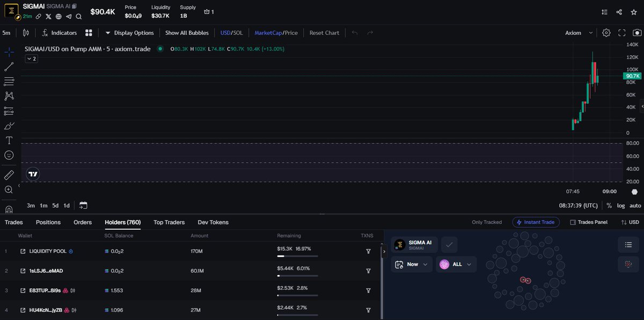The height and width of the screenshot is (320, 644).
Task: Open the Indicators menu
Action: click(x=59, y=33)
